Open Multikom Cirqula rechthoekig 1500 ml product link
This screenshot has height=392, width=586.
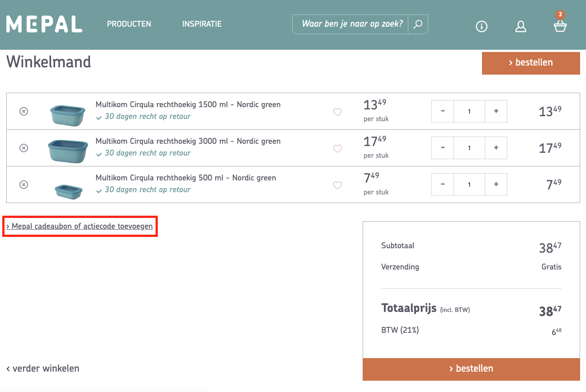click(x=188, y=104)
